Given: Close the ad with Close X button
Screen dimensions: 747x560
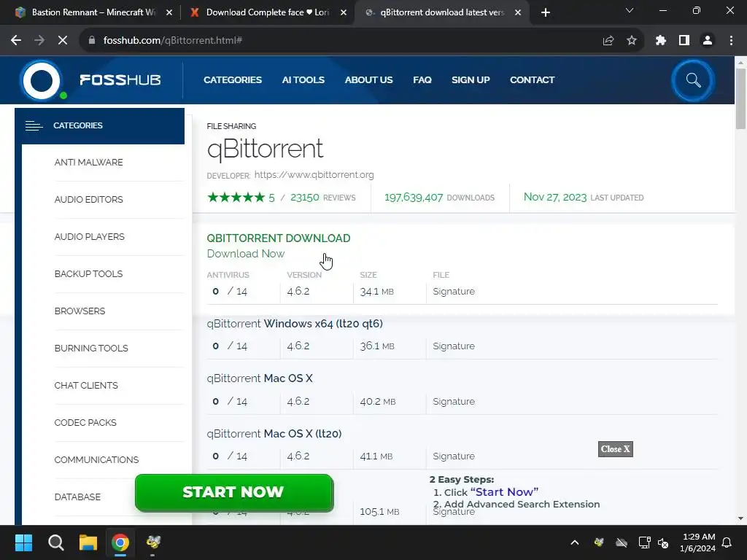Looking at the screenshot, I should pos(616,449).
